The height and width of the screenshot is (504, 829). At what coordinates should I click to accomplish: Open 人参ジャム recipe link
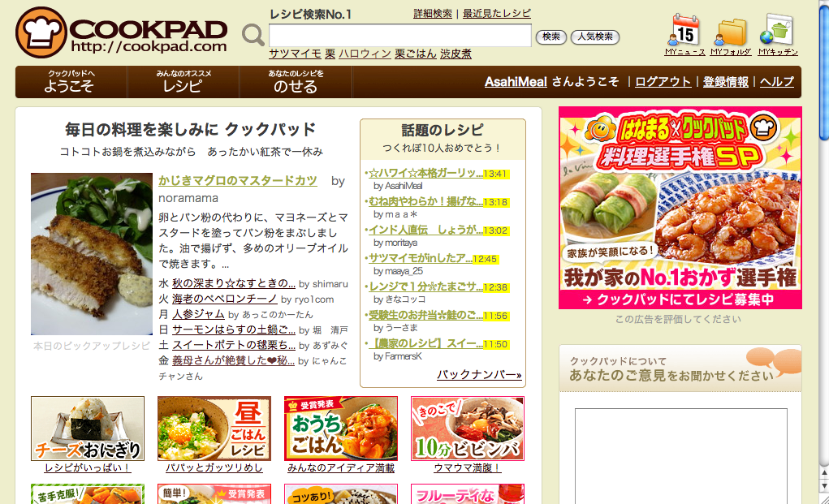coord(198,314)
